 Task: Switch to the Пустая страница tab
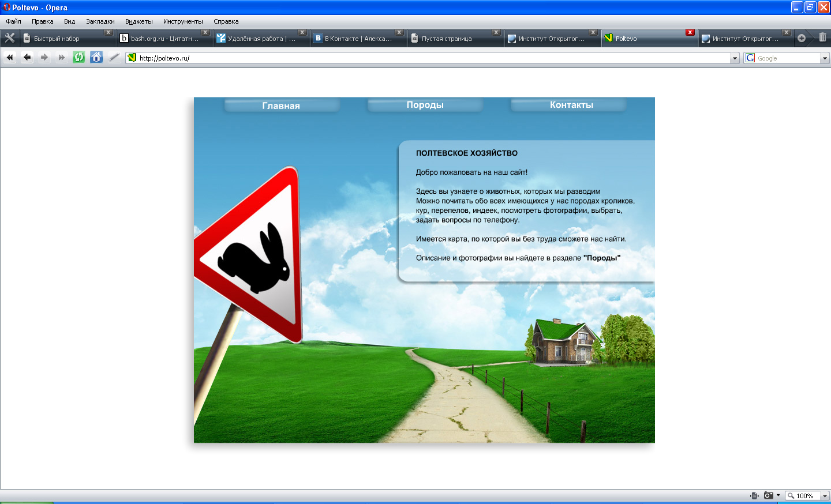pyautogui.click(x=455, y=38)
